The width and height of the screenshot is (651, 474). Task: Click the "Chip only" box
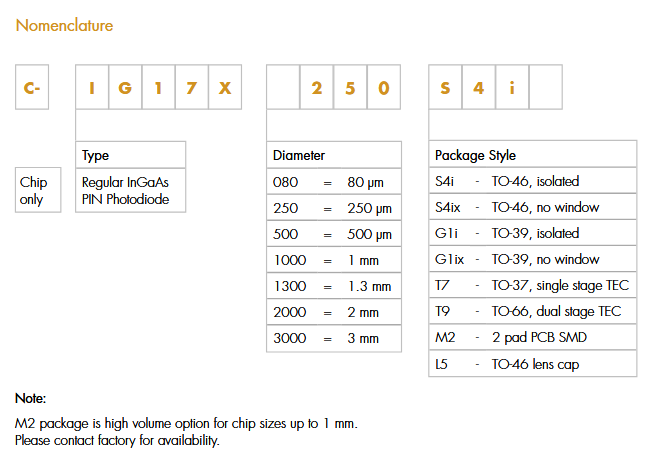point(32,191)
